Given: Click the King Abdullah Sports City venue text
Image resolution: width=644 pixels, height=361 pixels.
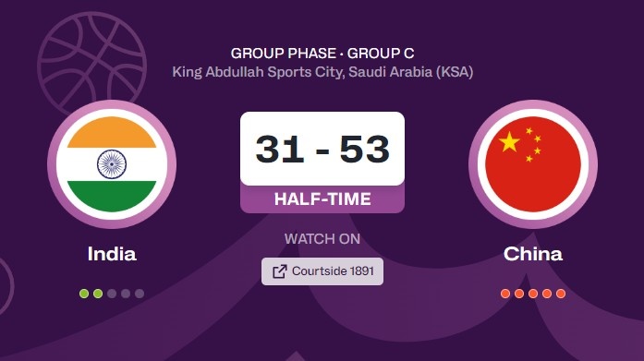Looking at the screenshot, I should click(322, 72).
